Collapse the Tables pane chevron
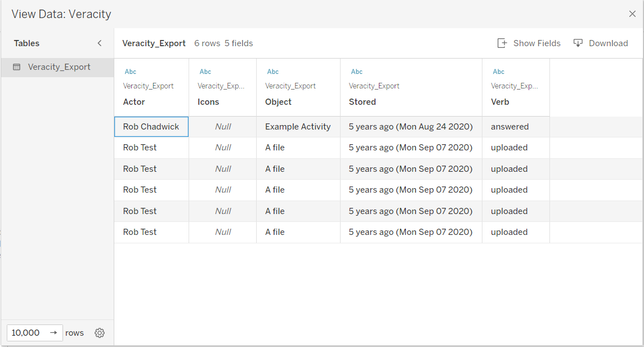Image resolution: width=644 pixels, height=347 pixels. tap(100, 43)
